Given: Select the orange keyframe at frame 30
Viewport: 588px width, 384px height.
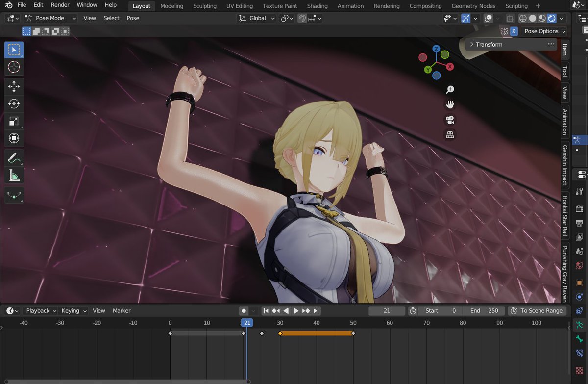Looking at the screenshot, I should [280, 333].
